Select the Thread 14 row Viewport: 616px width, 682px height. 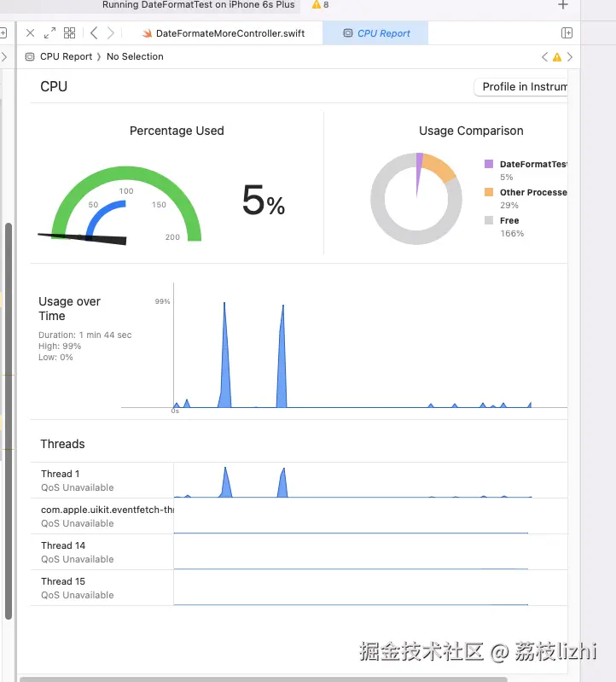click(299, 552)
